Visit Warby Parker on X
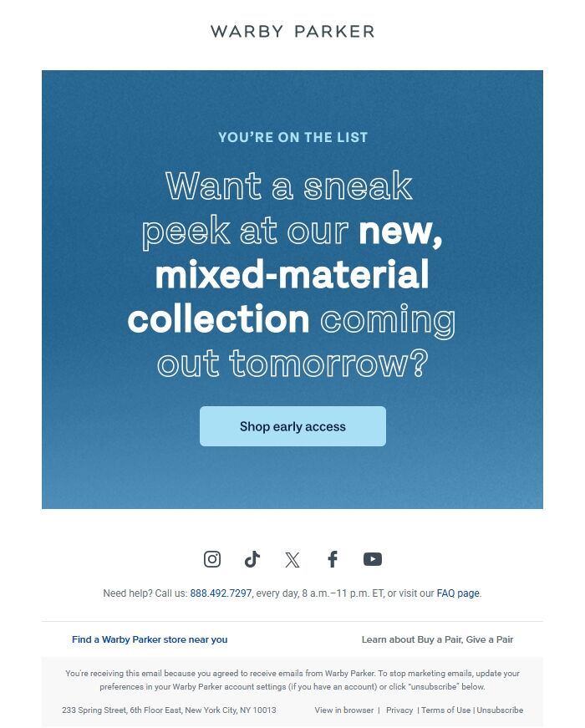 (x=292, y=558)
